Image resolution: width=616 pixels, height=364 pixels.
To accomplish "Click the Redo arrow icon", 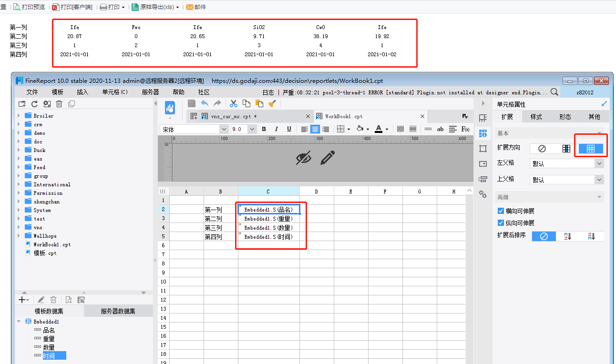I will [x=217, y=103].
